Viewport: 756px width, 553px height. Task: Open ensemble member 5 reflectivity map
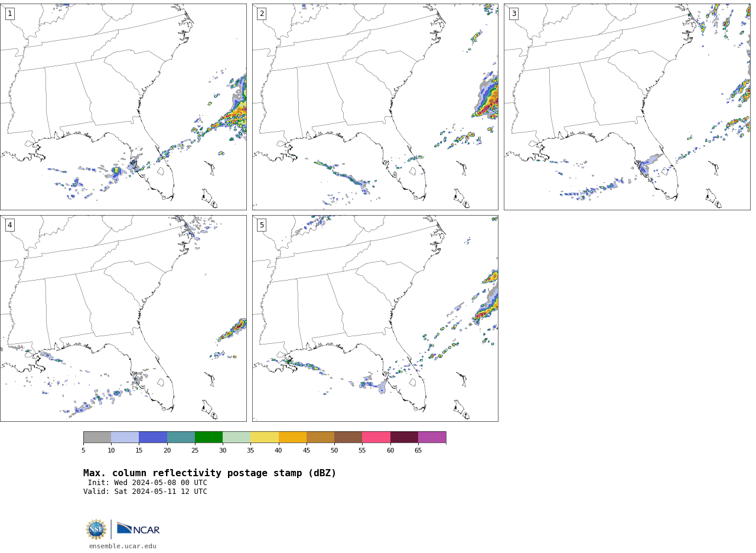tap(375, 318)
